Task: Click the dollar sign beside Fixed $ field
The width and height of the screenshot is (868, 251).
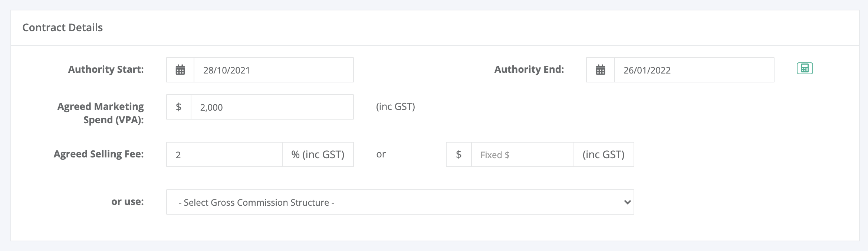Action: [459, 154]
